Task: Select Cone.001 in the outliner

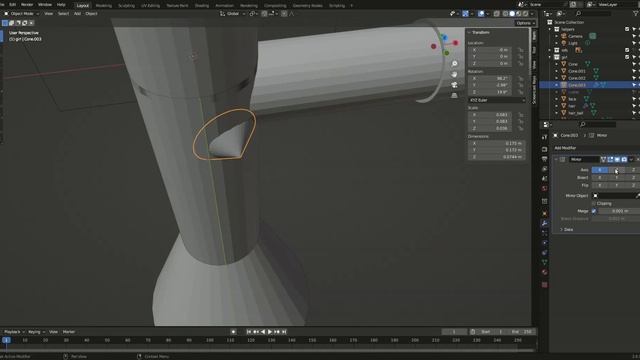Action: point(577,71)
